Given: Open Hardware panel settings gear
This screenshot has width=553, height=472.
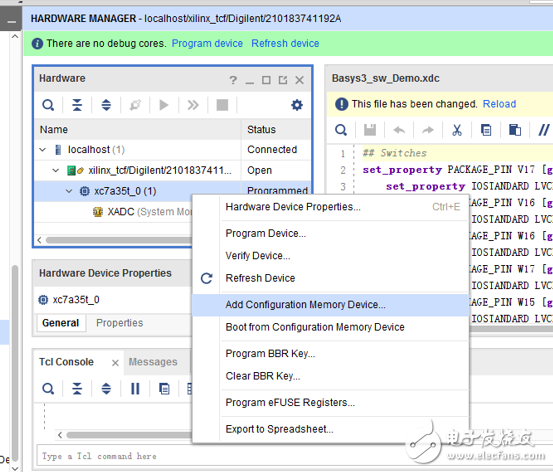Looking at the screenshot, I should 297,105.
